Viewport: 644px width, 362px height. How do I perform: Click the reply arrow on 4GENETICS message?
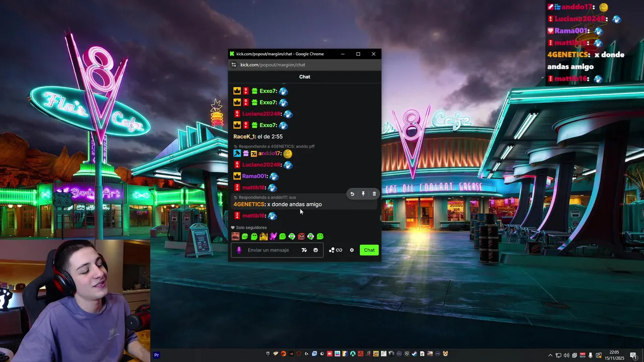coord(352,194)
